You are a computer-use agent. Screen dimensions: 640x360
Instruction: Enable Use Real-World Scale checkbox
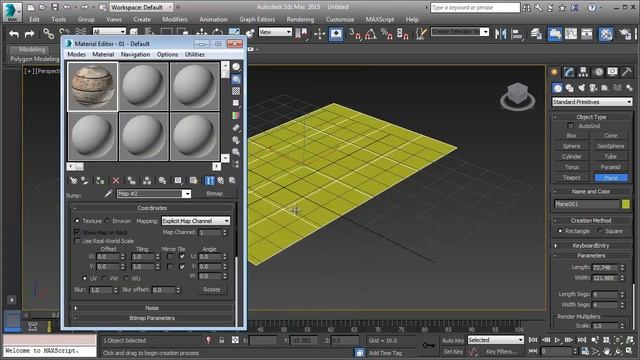point(77,241)
